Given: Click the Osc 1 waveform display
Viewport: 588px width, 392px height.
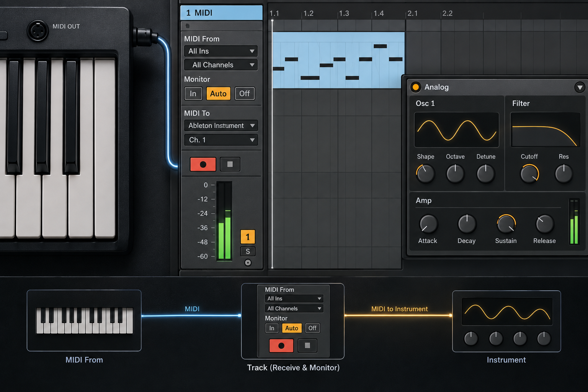Looking at the screenshot, I should tap(457, 130).
